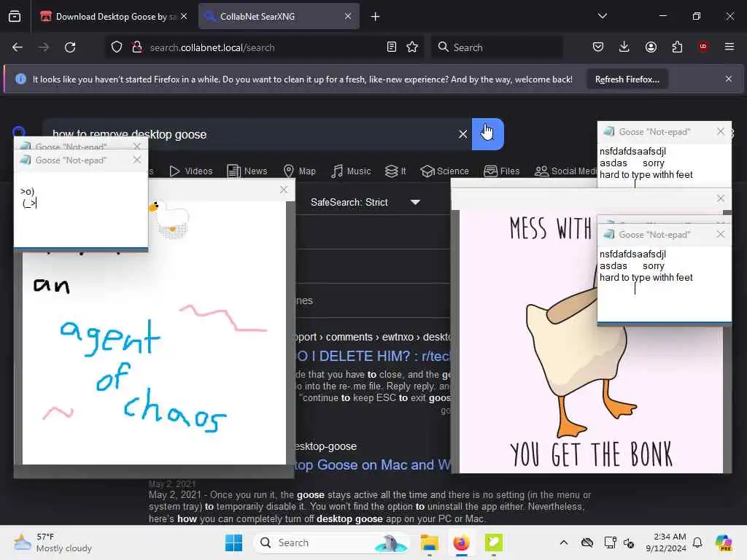Open the 'O I DELETE HIM? : r/tec' result link

(x=373, y=356)
